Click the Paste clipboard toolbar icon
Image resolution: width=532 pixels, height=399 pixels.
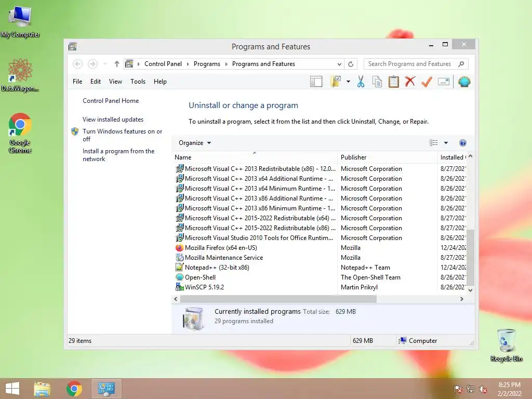pos(394,82)
